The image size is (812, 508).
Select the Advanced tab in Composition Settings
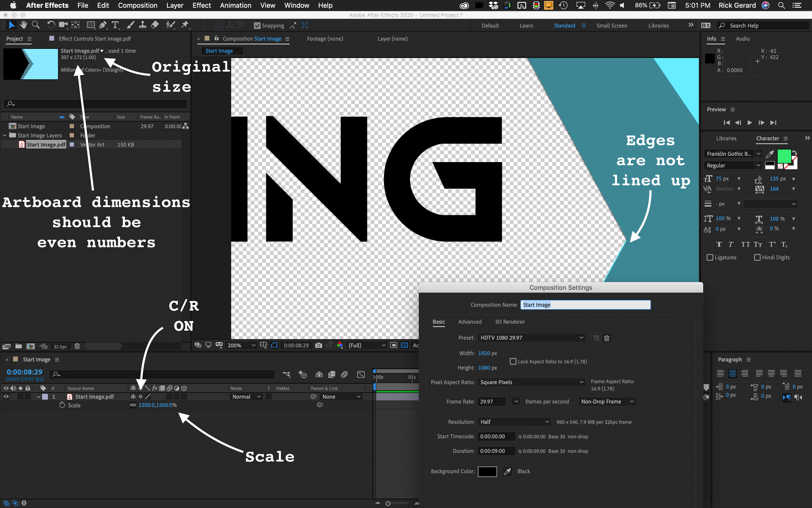pyautogui.click(x=470, y=321)
